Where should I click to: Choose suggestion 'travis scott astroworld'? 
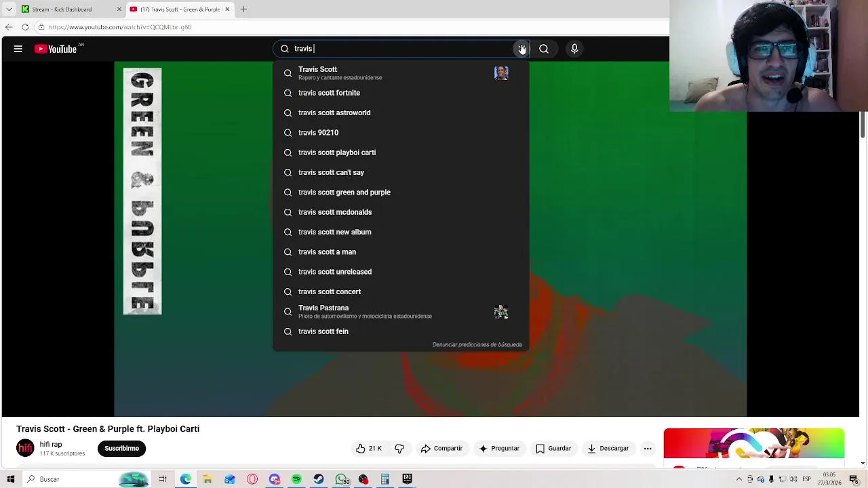click(400, 113)
